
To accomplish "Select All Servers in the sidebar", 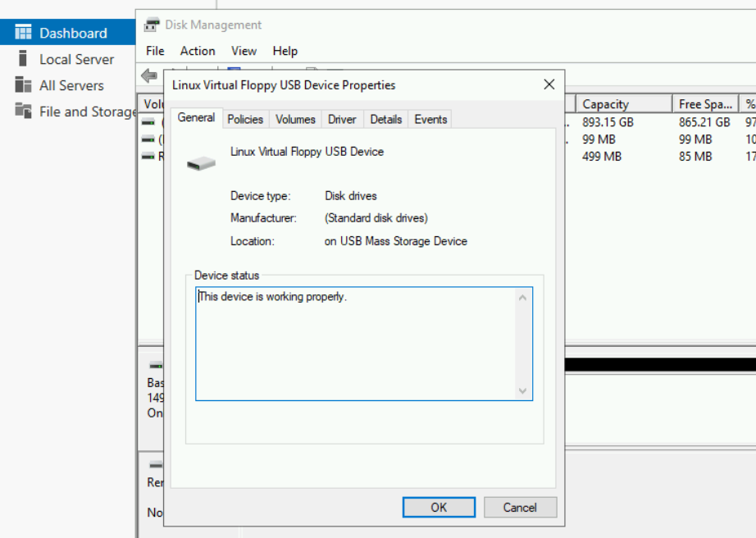I will (x=71, y=85).
